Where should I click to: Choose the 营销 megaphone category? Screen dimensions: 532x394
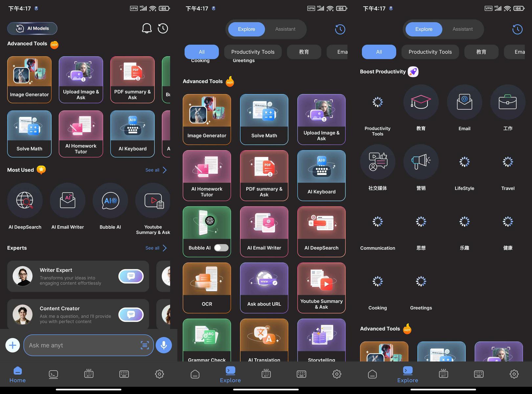[x=421, y=162]
